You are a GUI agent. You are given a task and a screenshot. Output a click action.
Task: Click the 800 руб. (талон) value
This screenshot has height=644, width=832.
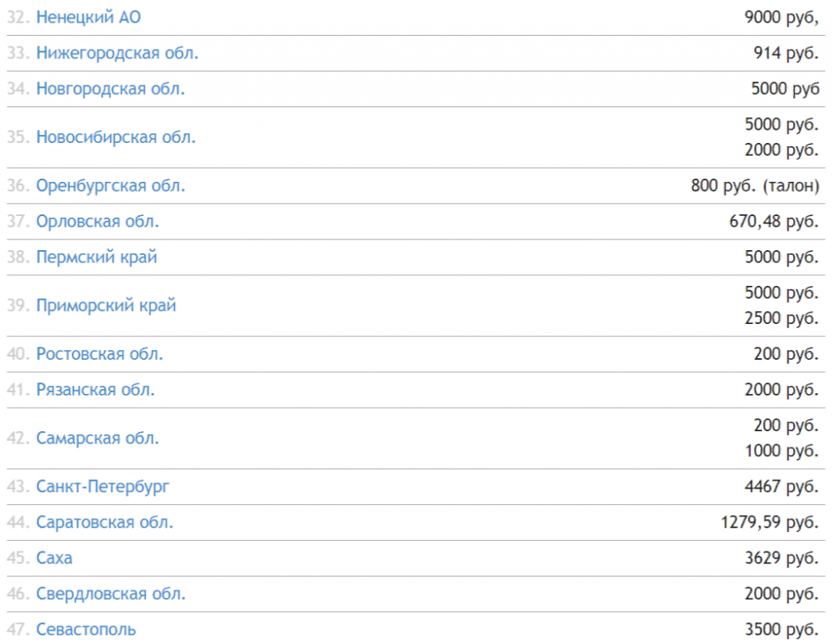pos(754,186)
